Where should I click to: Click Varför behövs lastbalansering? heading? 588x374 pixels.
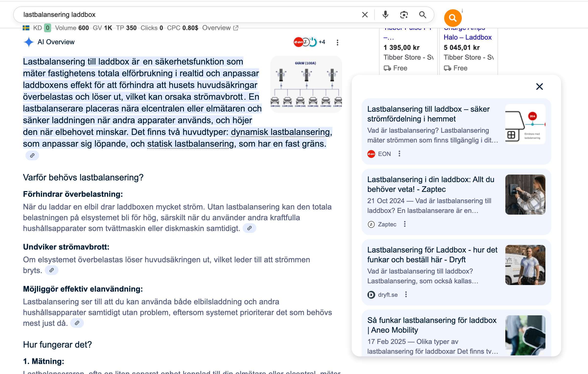coord(83,177)
